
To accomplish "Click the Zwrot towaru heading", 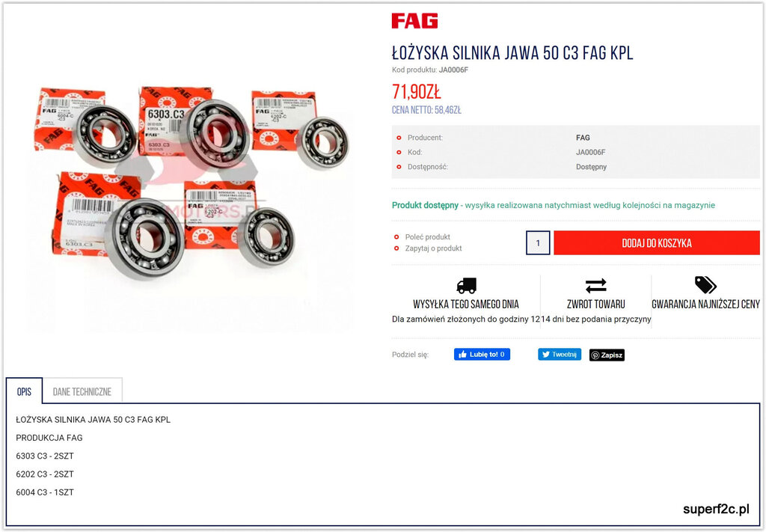I will point(596,305).
